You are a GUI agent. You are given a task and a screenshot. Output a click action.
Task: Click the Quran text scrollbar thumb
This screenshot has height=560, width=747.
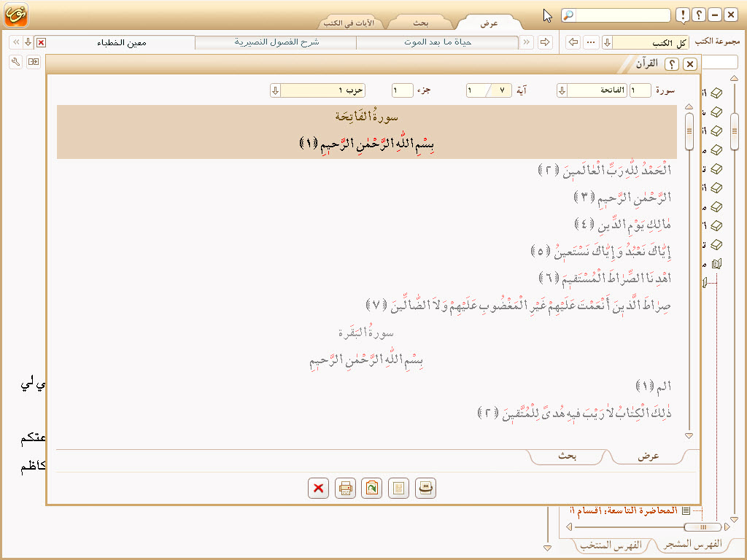point(689,131)
